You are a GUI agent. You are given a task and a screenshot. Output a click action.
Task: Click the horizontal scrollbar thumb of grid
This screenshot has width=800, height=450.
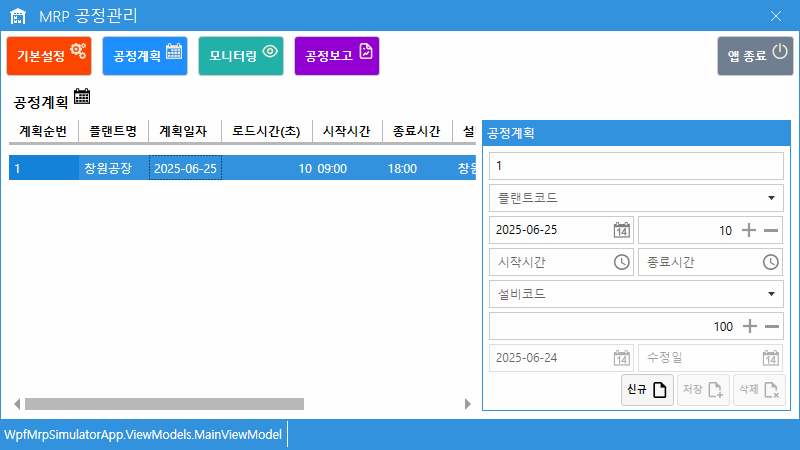coord(164,404)
